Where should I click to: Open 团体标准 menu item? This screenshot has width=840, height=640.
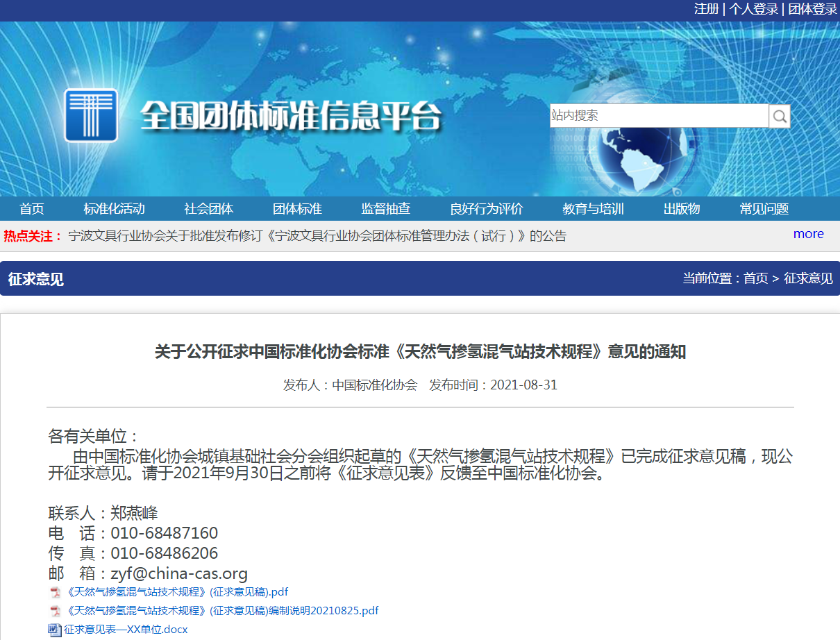click(x=297, y=209)
